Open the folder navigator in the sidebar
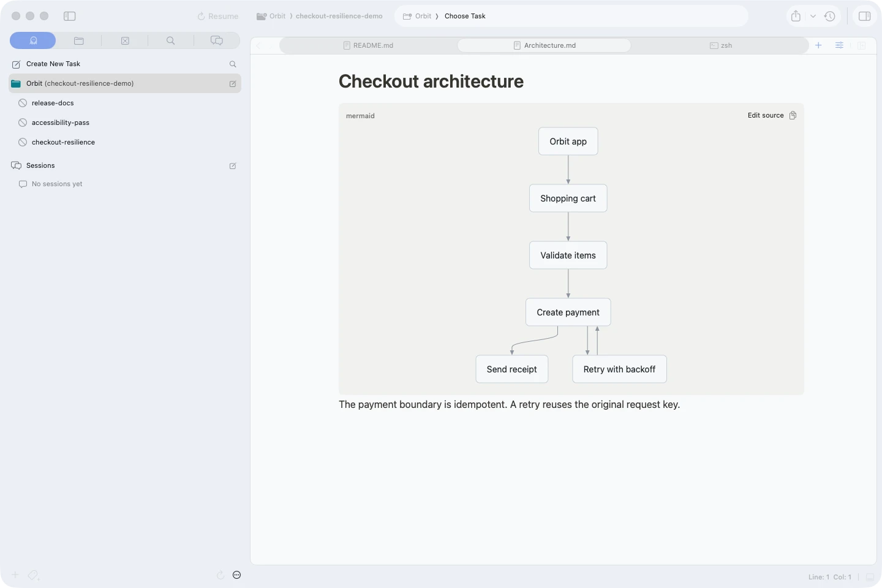 point(79,40)
